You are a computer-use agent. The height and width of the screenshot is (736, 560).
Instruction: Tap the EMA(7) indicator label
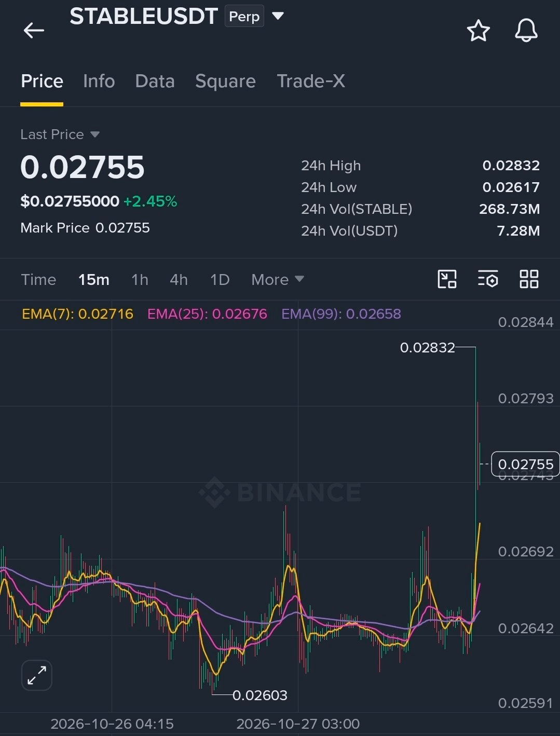pos(77,314)
